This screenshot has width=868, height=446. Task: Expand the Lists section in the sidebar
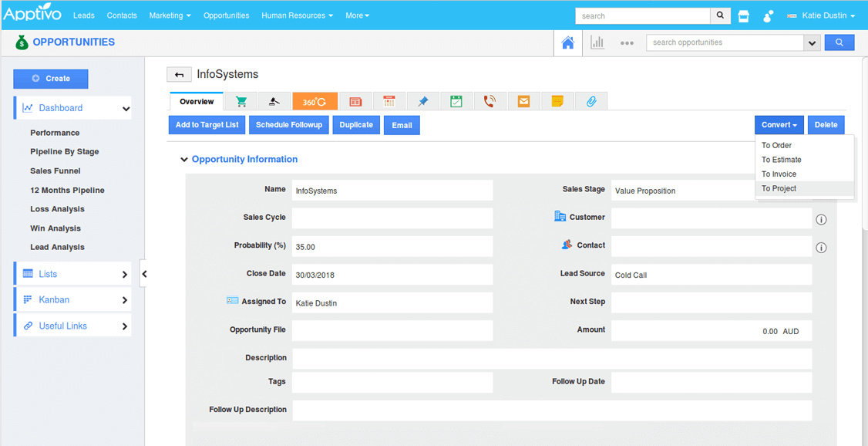[x=72, y=273]
